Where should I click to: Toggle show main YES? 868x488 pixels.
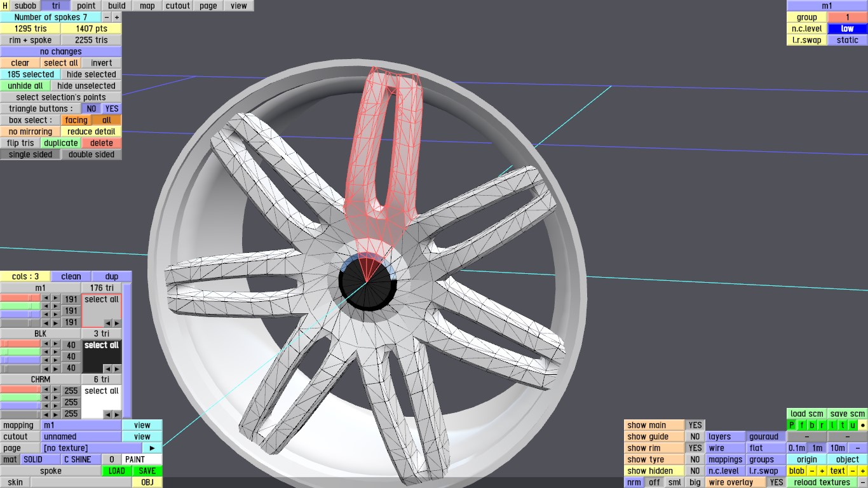point(695,425)
